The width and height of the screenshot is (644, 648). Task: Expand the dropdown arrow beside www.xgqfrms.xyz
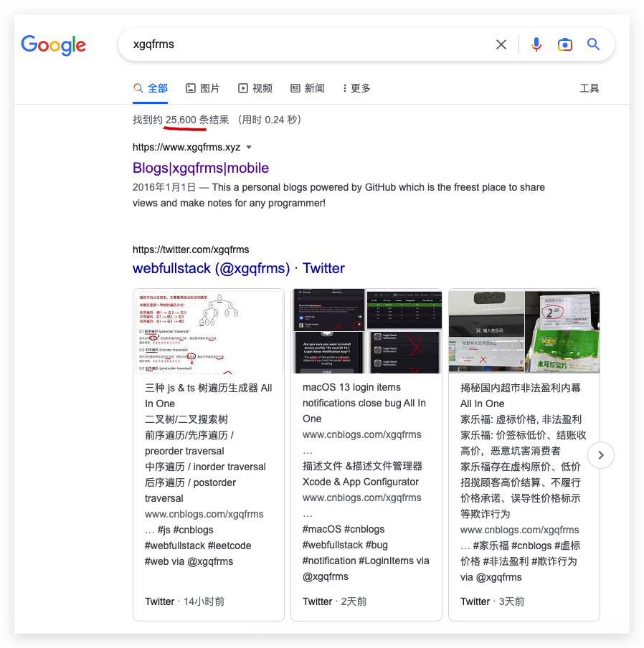coord(249,146)
